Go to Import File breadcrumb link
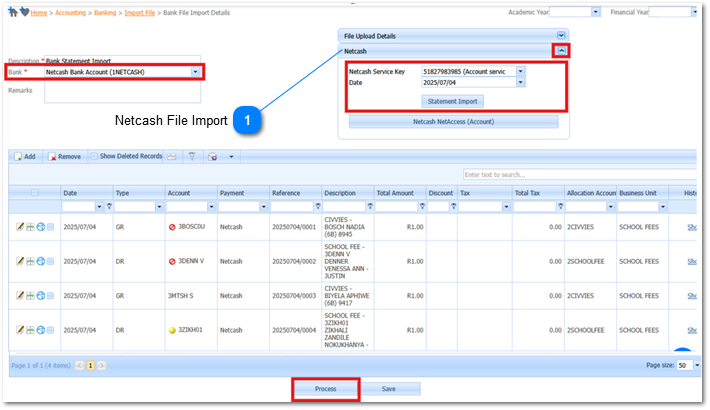This screenshot has height=410, width=710. point(139,13)
